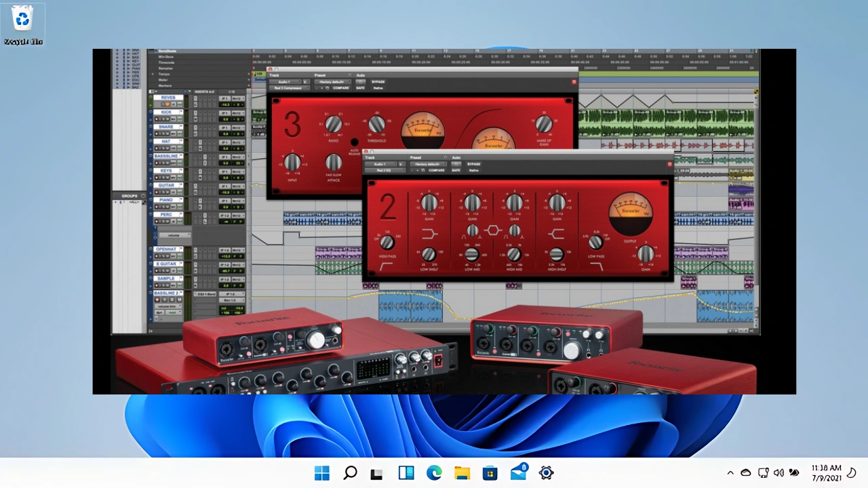868x488 pixels.
Task: Click the Low Shelf gain knob on EQ
Action: [429, 203]
